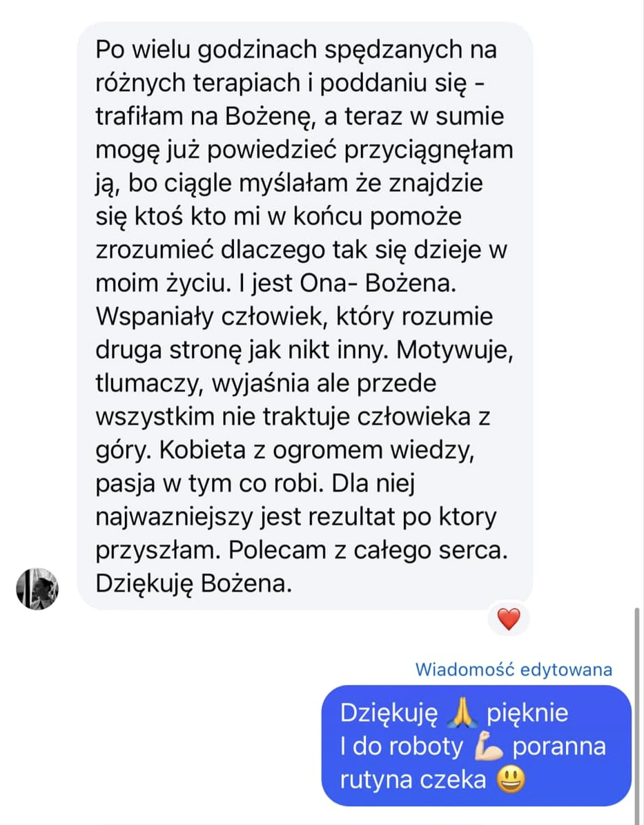Click the praying hands emoji
Screen dimensions: 644x825
[x=462, y=713]
